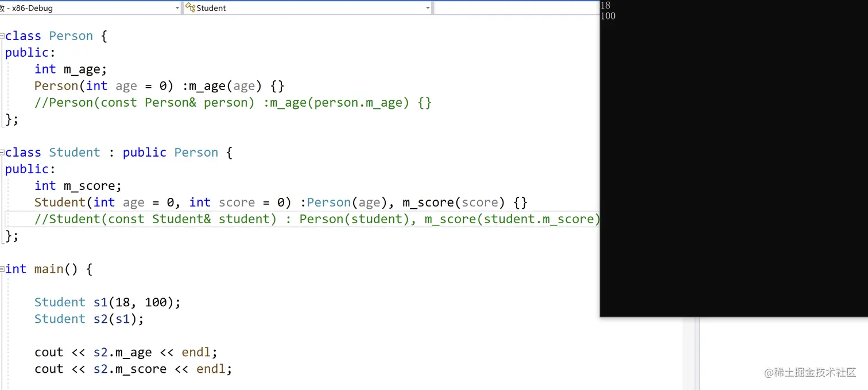Click the console output line "18"
868x390 pixels.
(606, 5)
